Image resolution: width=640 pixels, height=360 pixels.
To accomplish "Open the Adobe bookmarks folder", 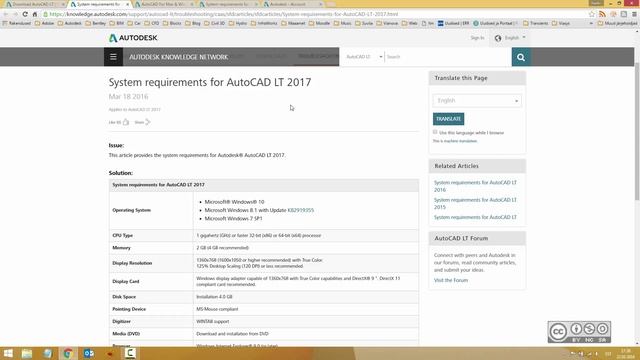I will (44, 23).
